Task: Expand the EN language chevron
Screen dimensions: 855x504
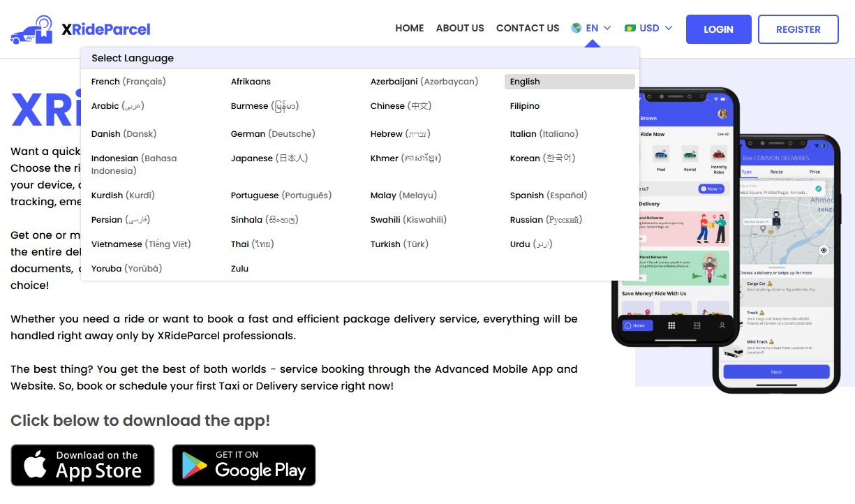Action: click(x=607, y=28)
